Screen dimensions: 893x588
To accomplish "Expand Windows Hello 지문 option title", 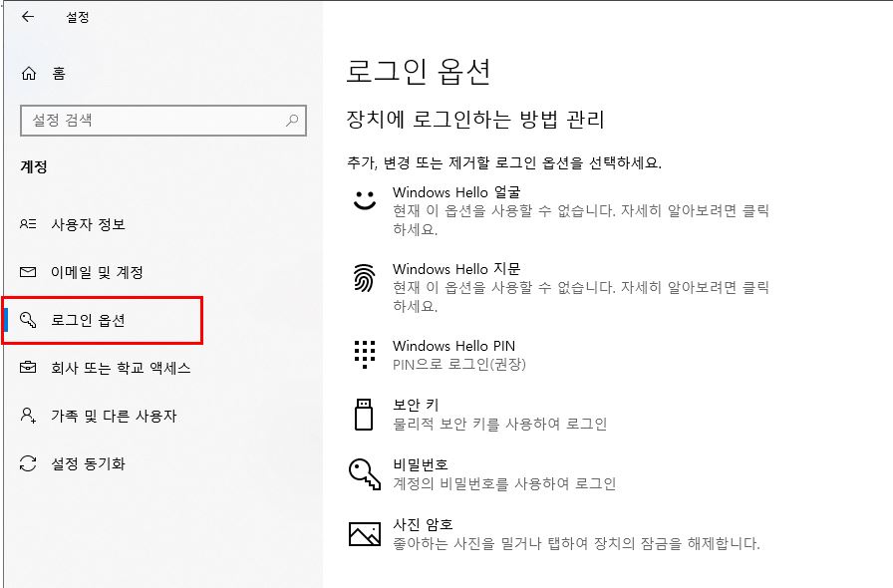I will point(456,269).
